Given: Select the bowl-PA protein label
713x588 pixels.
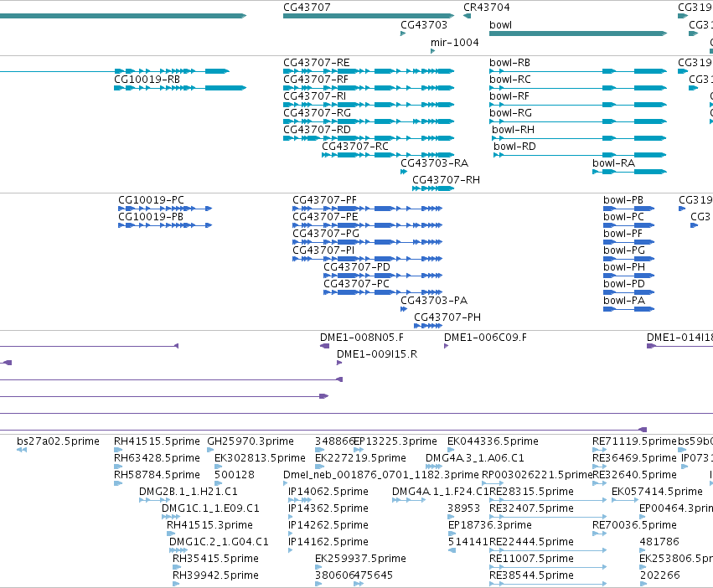Looking at the screenshot, I should point(624,301).
